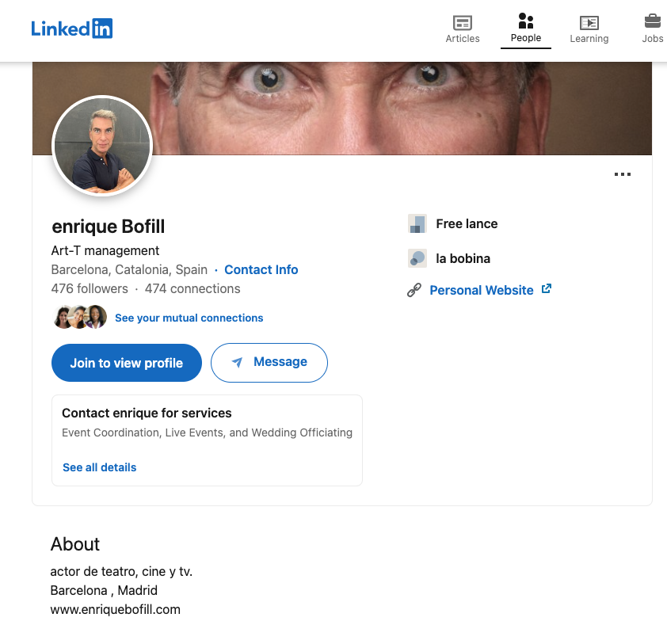Click the mutual connections avatars

(79, 317)
